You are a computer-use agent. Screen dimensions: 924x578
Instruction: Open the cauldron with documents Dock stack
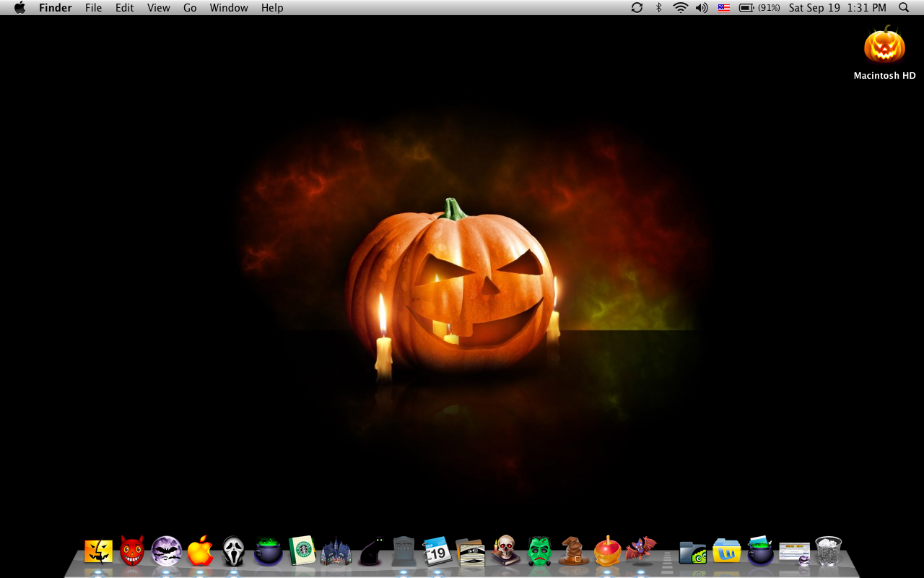point(760,551)
